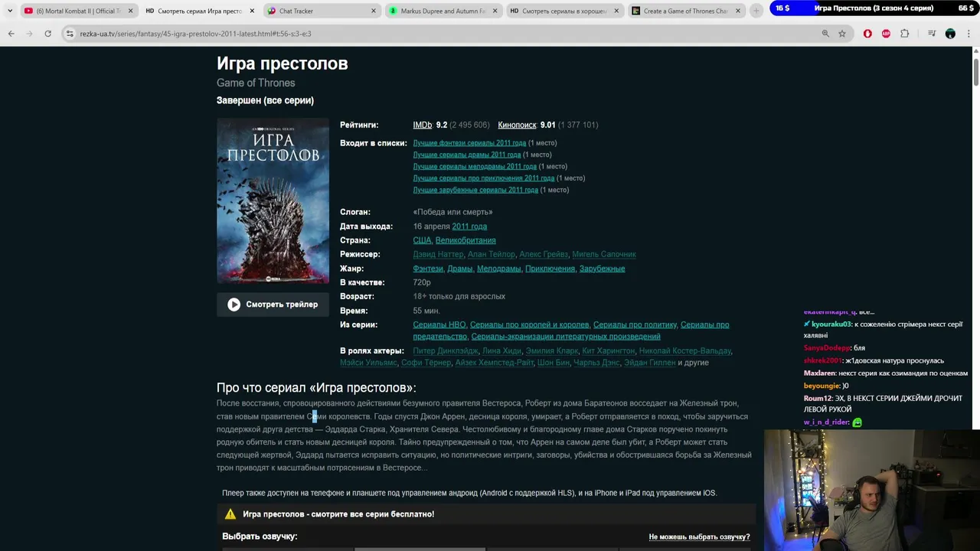Screen dimensions: 980x551
Task: Open actress Эмилия Кларк link
Action: coord(551,351)
